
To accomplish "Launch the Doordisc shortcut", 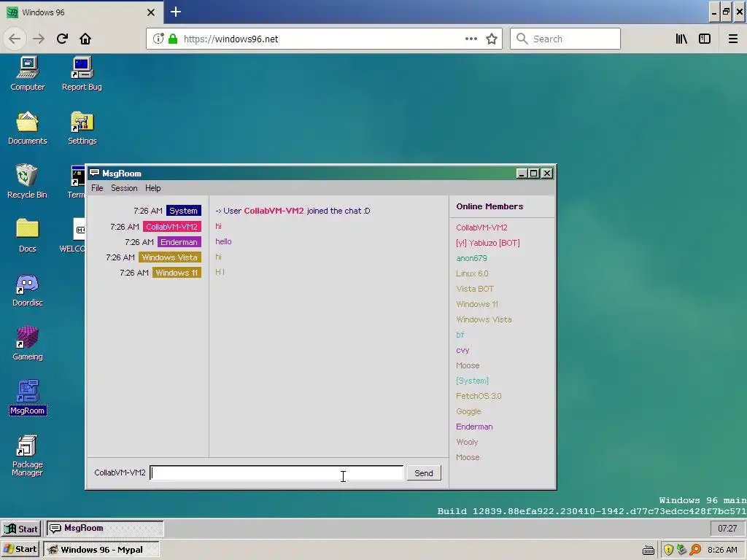I will coord(28,289).
